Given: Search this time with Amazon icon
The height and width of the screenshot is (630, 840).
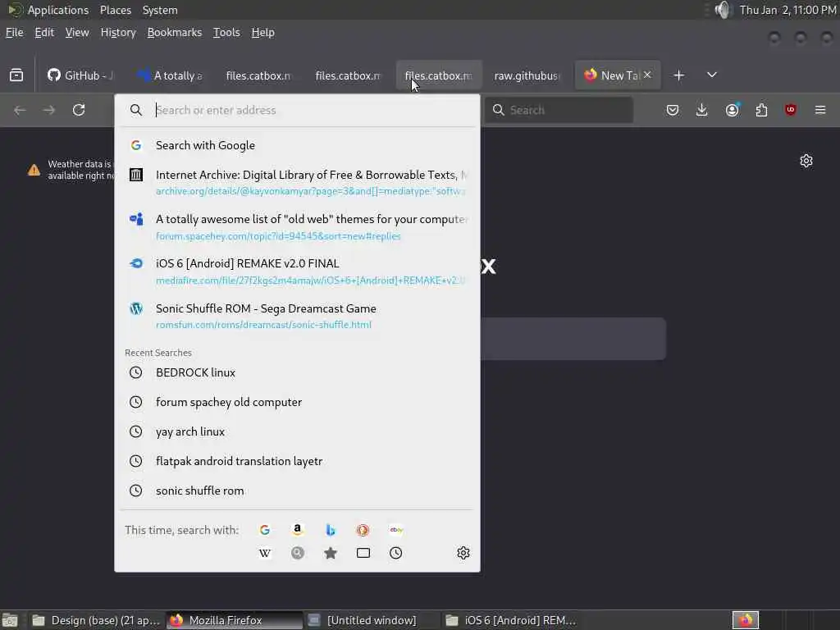Looking at the screenshot, I should (297, 530).
